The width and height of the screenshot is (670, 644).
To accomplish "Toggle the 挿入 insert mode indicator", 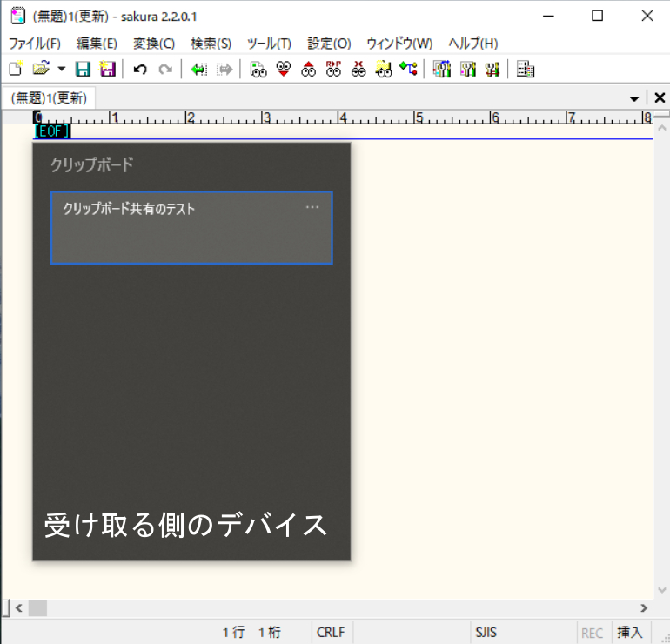I will [629, 633].
